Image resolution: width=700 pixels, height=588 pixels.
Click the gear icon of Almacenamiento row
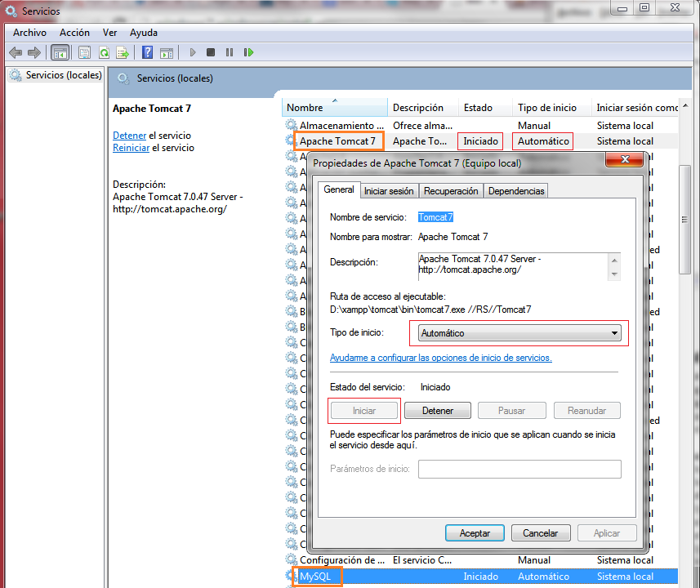tap(291, 126)
